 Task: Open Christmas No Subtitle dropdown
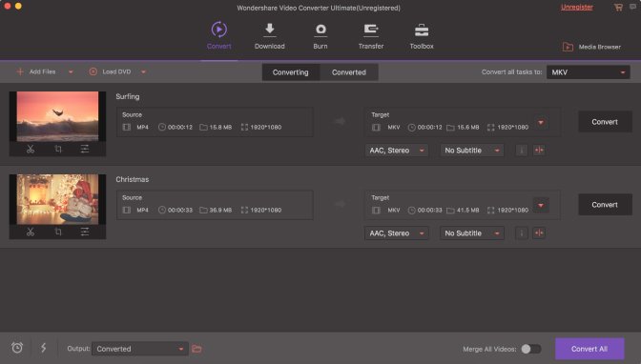(x=472, y=233)
